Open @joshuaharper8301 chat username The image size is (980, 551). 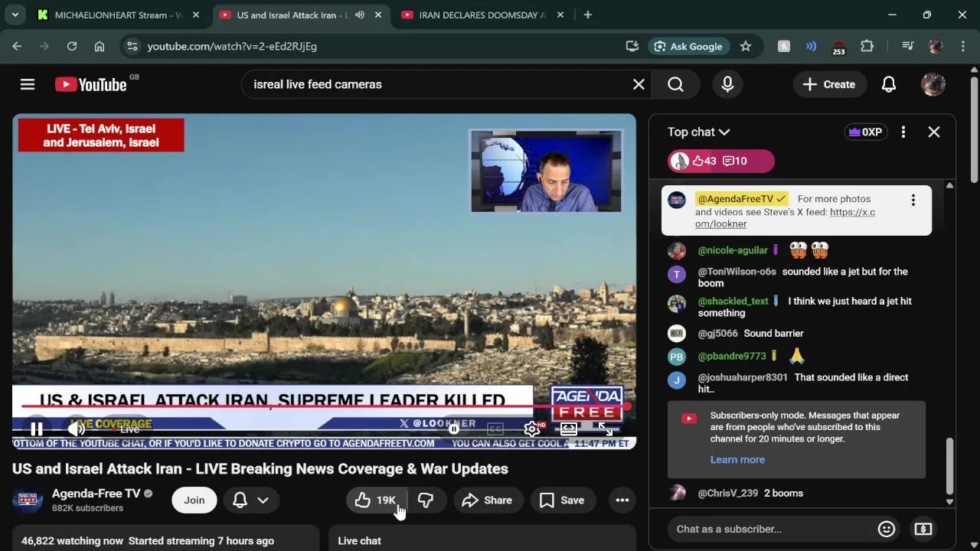(x=743, y=377)
